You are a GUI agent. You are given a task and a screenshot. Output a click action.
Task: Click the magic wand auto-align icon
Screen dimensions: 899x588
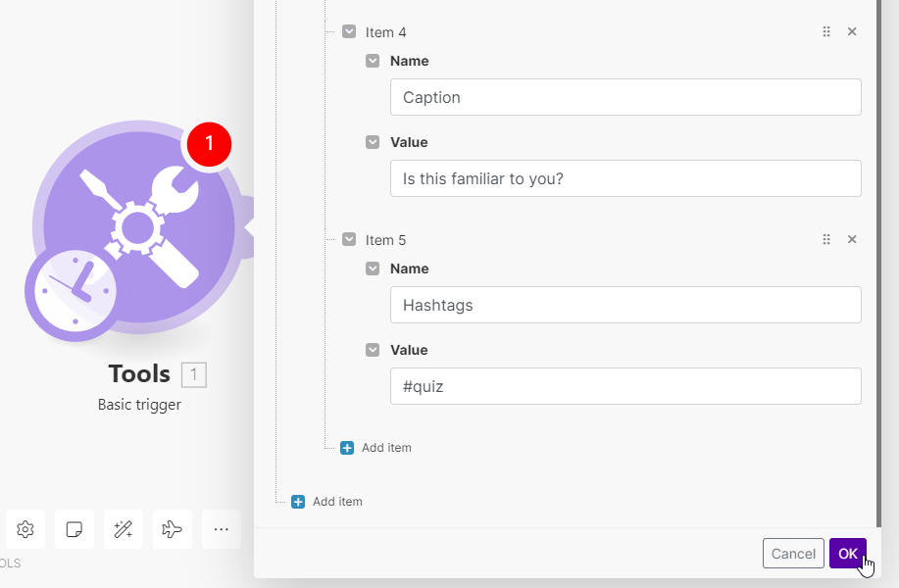pyautogui.click(x=124, y=529)
